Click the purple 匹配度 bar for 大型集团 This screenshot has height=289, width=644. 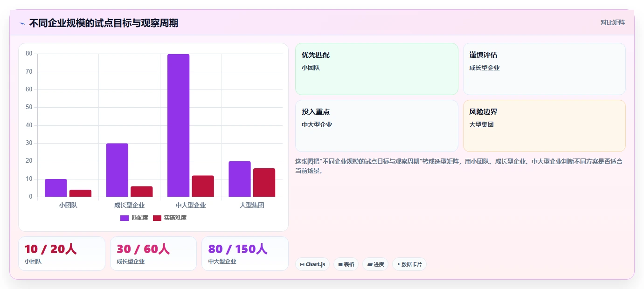[x=240, y=179]
